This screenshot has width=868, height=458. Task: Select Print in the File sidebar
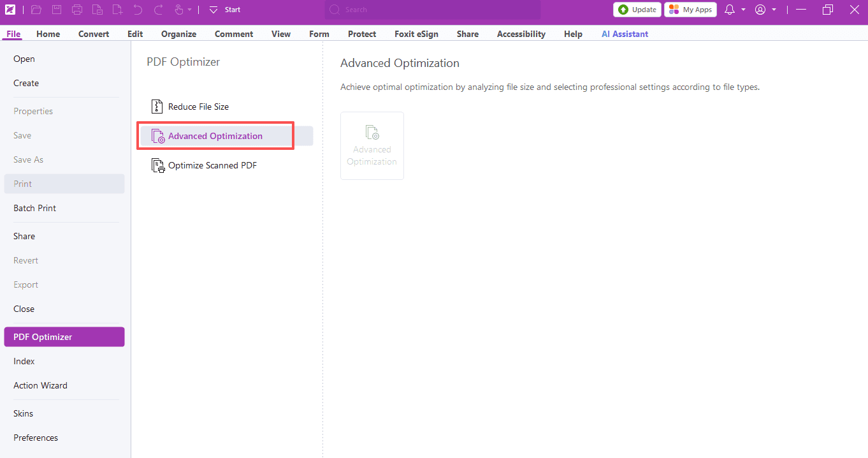point(64,184)
